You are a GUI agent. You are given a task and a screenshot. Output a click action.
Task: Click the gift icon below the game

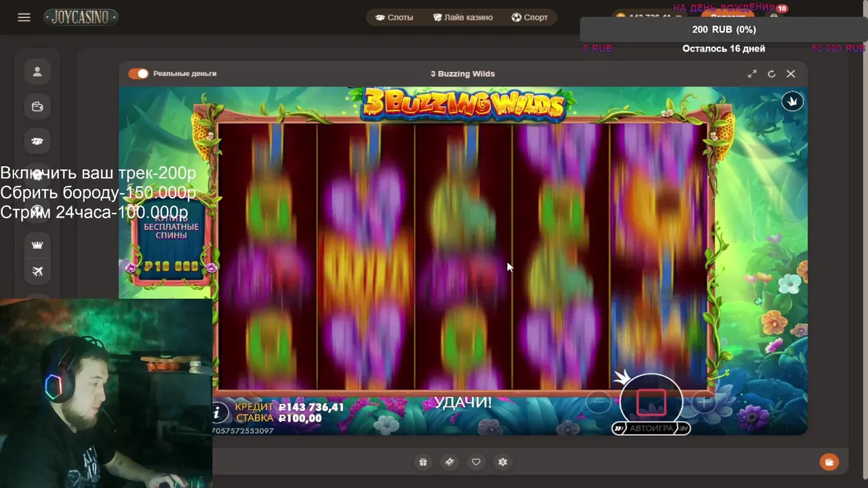click(423, 462)
